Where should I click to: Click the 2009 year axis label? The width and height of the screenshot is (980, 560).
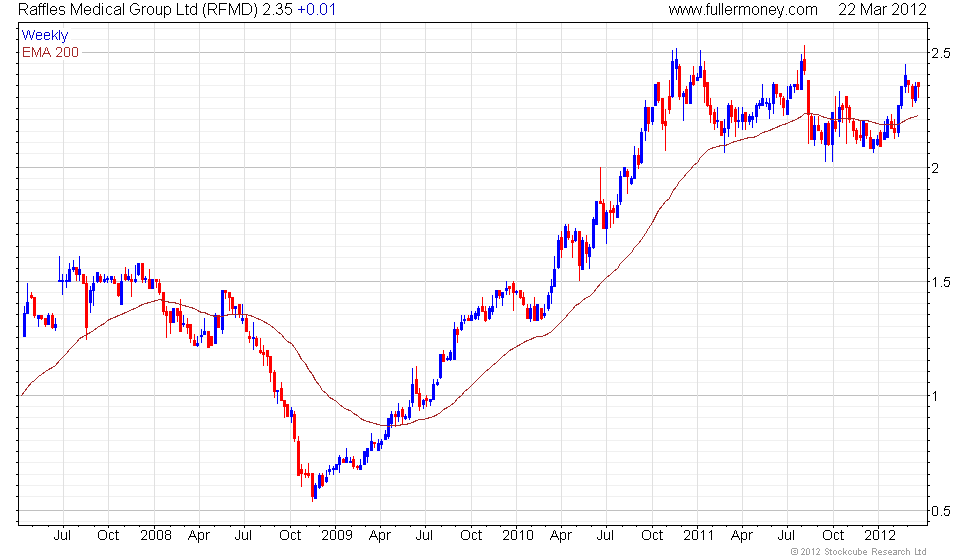tap(336, 535)
